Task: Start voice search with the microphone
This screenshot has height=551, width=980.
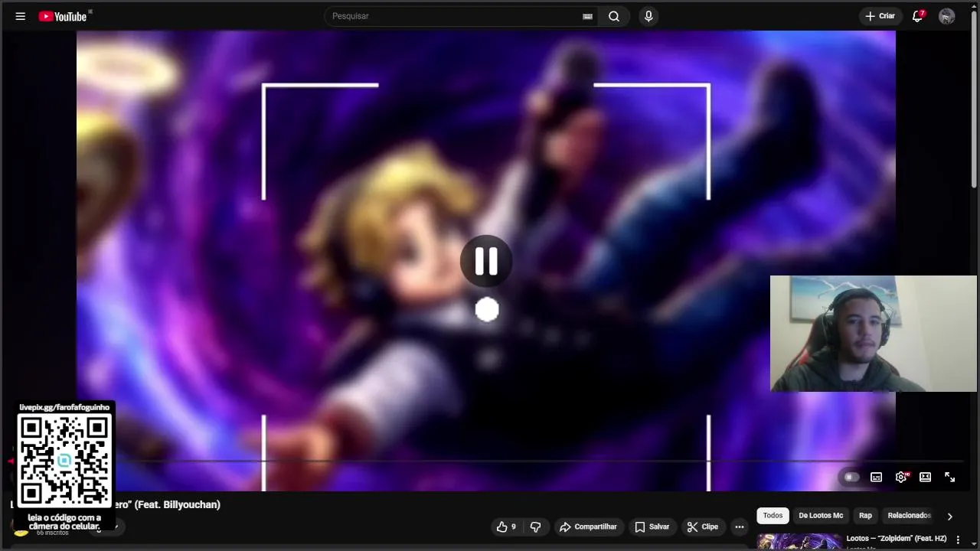Action: click(x=648, y=16)
